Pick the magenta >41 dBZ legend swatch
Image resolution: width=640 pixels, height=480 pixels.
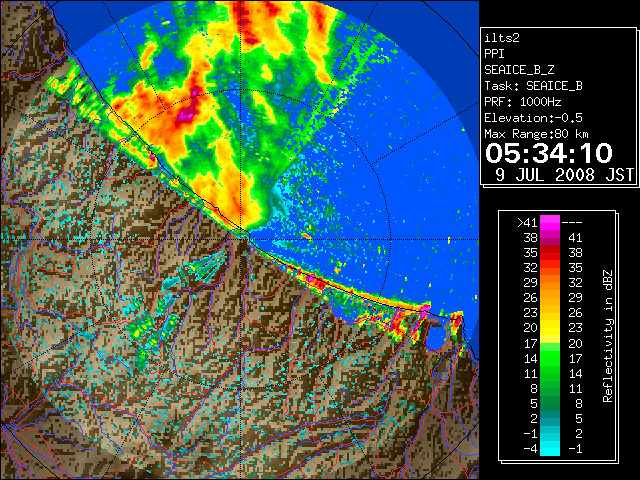tap(550, 223)
